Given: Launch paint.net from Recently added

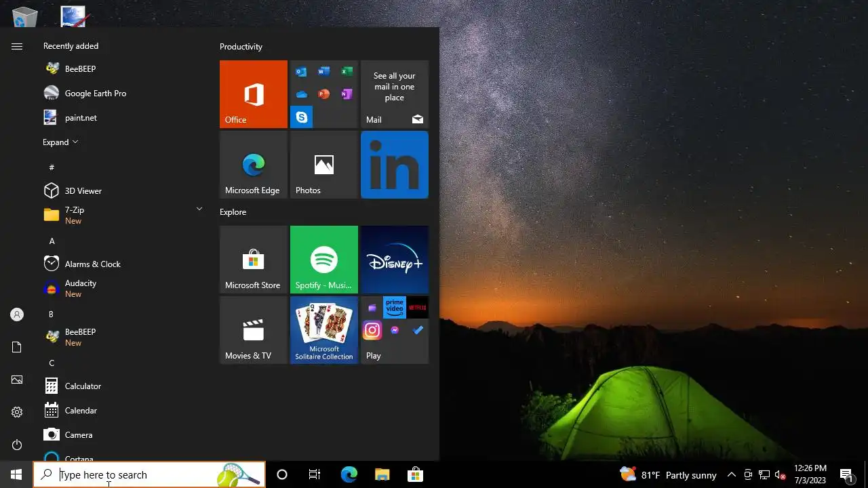Looking at the screenshot, I should pos(123,118).
